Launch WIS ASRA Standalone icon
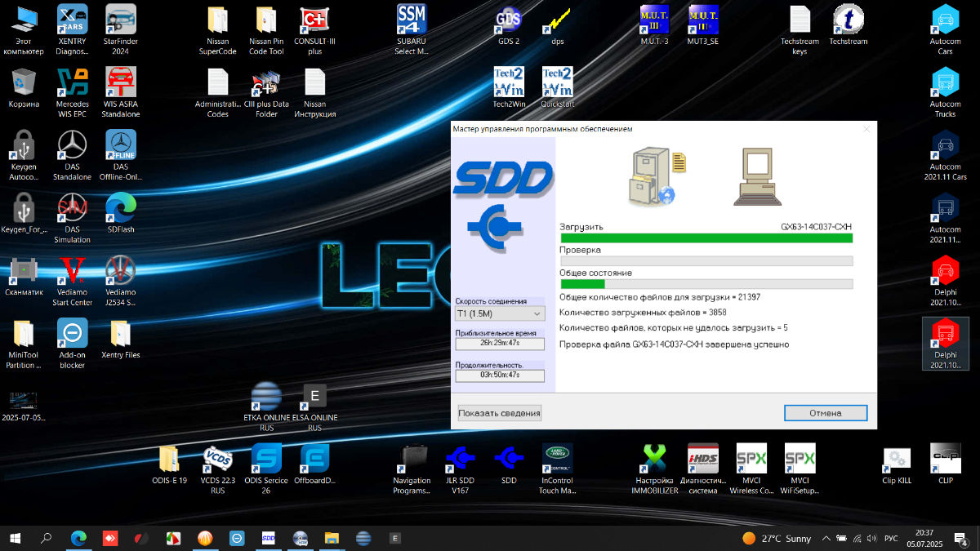The image size is (980, 551). click(x=121, y=91)
